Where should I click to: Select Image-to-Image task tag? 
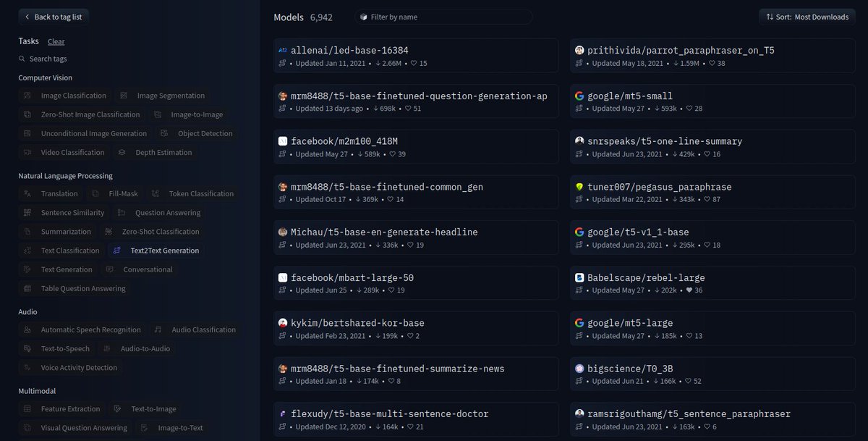click(x=189, y=114)
